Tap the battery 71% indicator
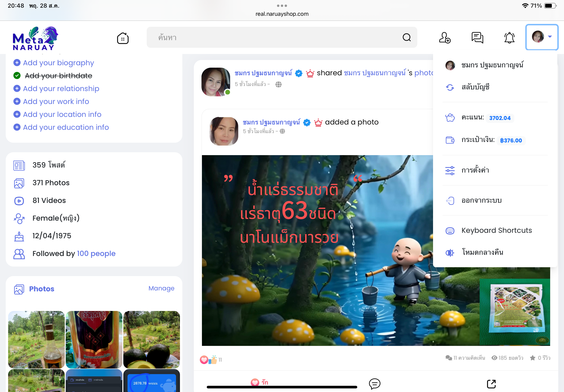The image size is (564, 392). point(543,6)
